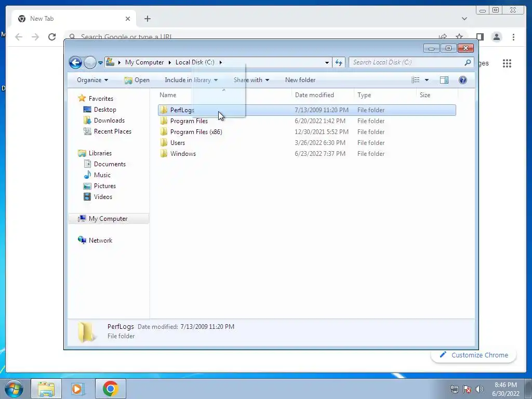532x399 pixels.
Task: Click PerfLogs date 7/13/2009 11:20 PM cell
Action: [321, 110]
